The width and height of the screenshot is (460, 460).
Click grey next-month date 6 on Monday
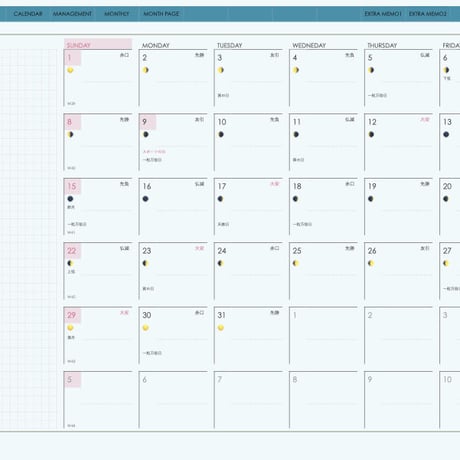[145, 379]
